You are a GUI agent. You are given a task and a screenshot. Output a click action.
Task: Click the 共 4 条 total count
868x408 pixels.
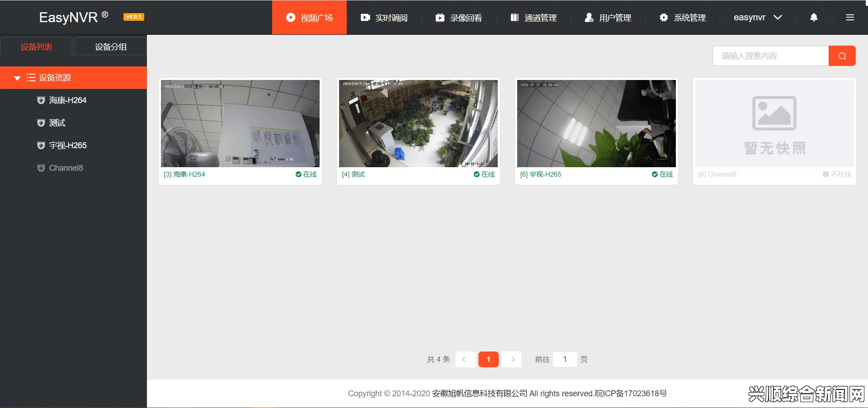pos(439,359)
